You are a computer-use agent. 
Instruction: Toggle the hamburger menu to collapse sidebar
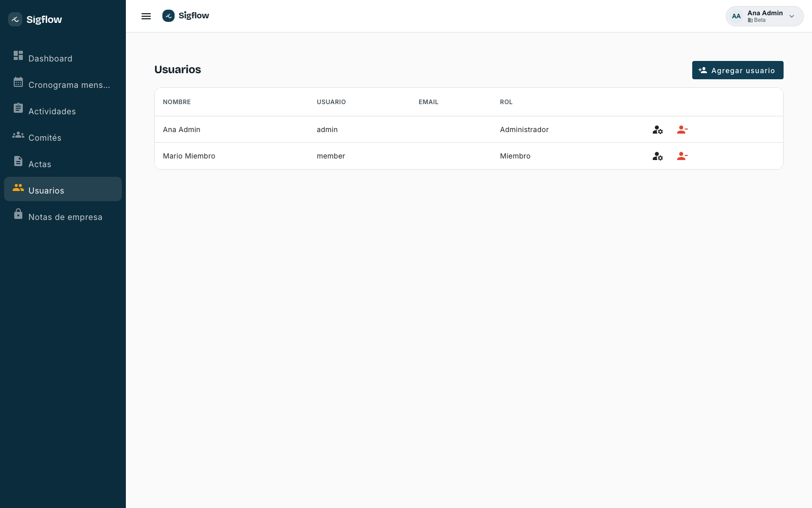[146, 16]
